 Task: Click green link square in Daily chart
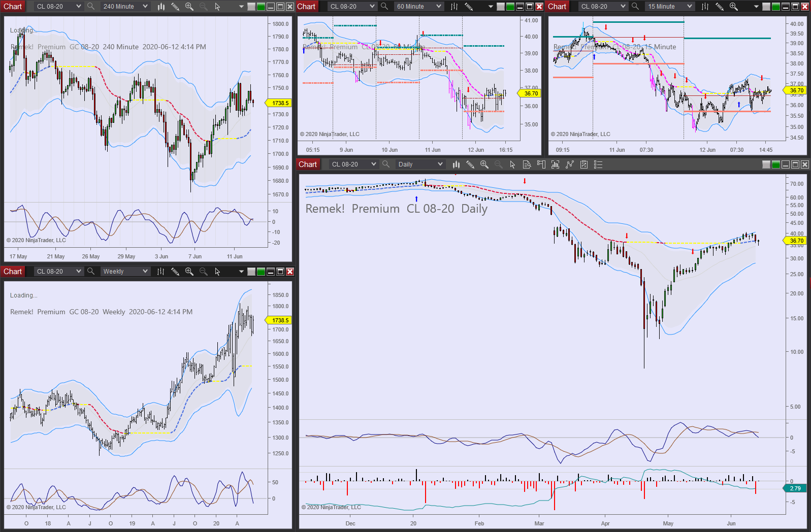point(776,164)
